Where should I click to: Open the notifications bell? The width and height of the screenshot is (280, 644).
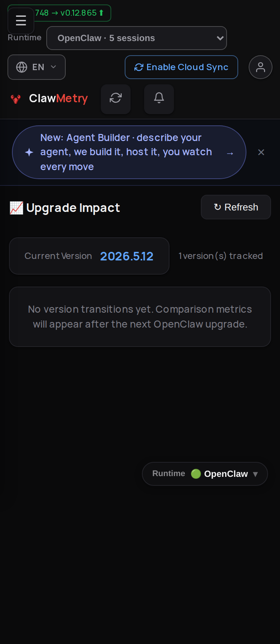159,99
